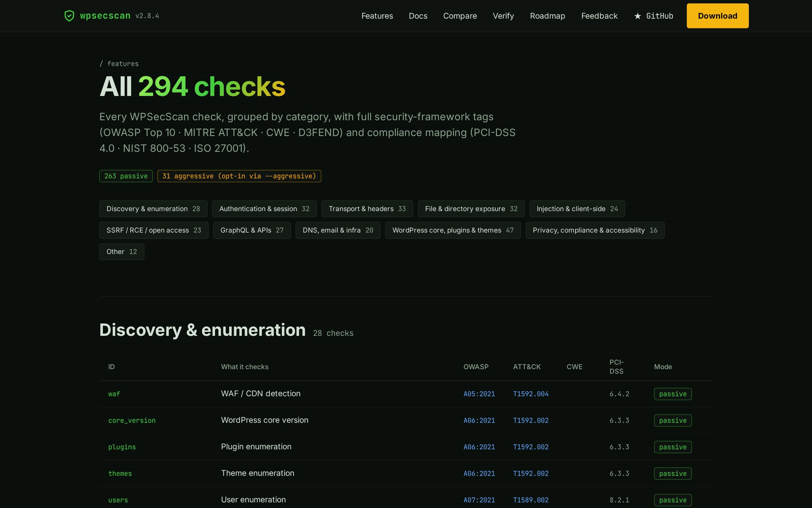This screenshot has width=812, height=508.
Task: Click the 'users' check ID
Action: click(x=118, y=500)
